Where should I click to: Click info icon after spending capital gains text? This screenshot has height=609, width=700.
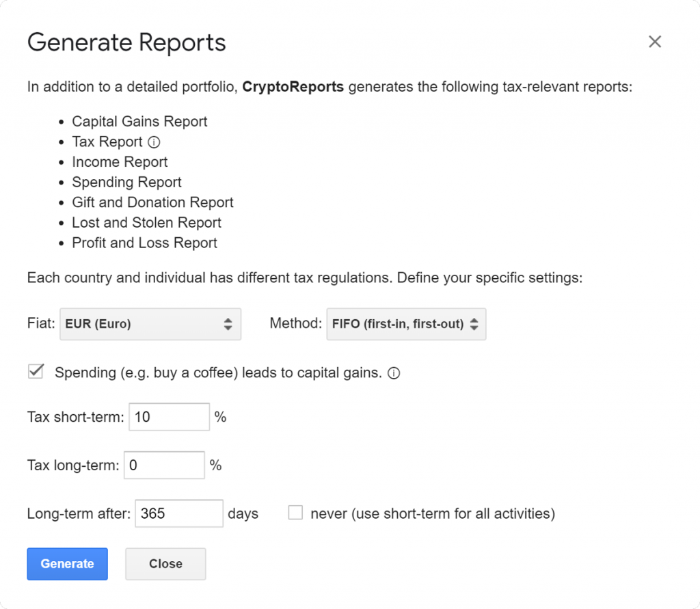(x=394, y=373)
